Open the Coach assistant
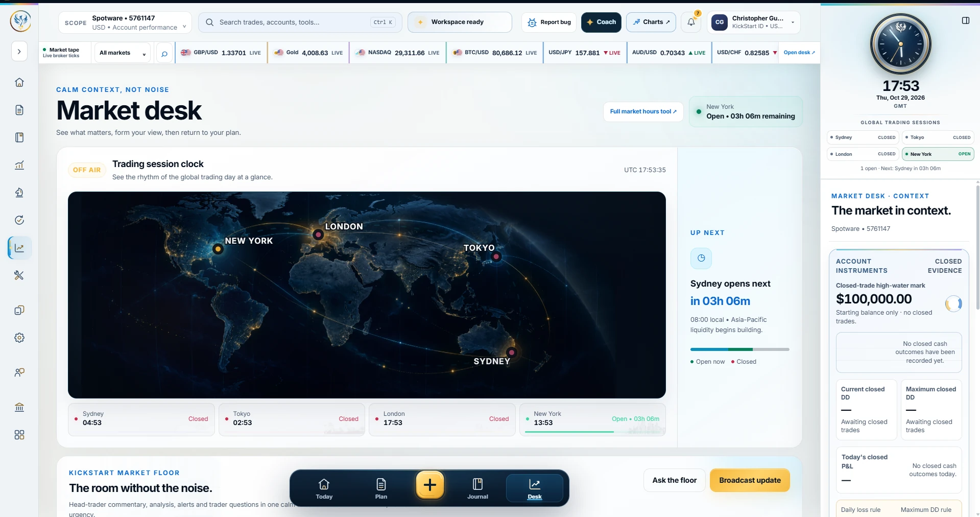 pyautogui.click(x=601, y=22)
